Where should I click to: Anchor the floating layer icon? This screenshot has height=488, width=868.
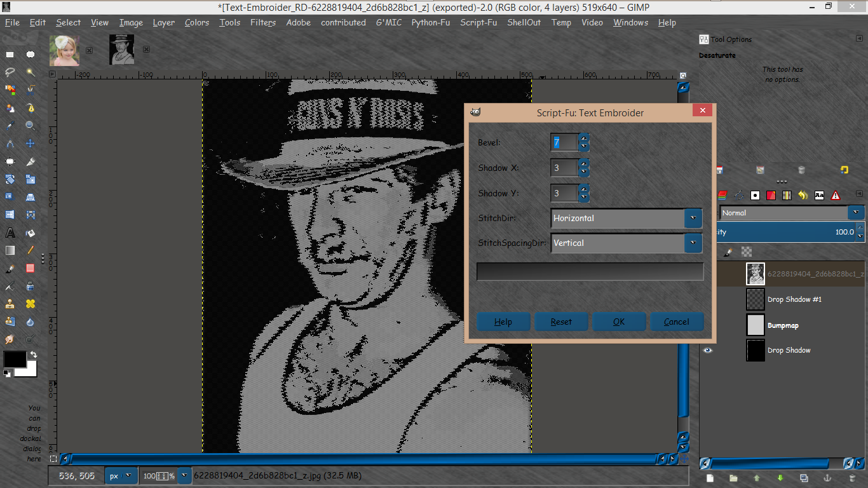pos(827,478)
